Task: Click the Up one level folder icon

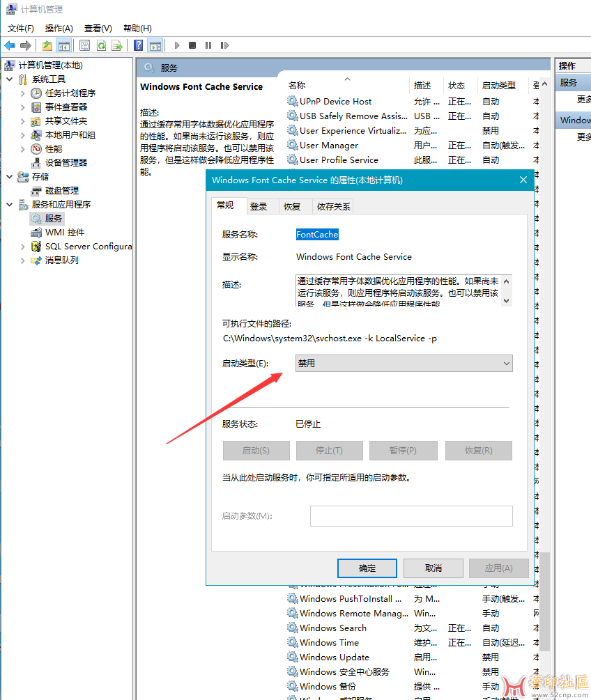Action: coord(47,45)
